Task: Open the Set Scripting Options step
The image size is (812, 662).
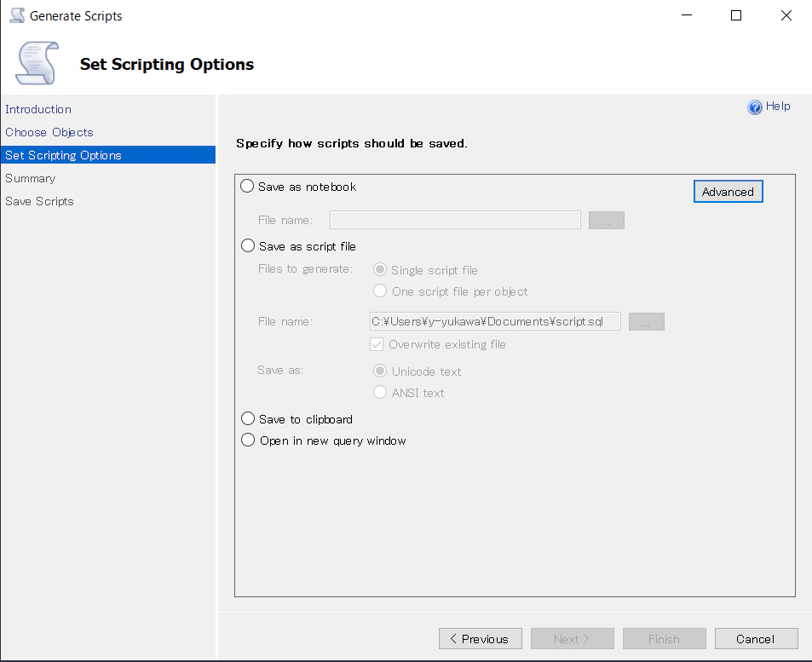Action: [107, 155]
